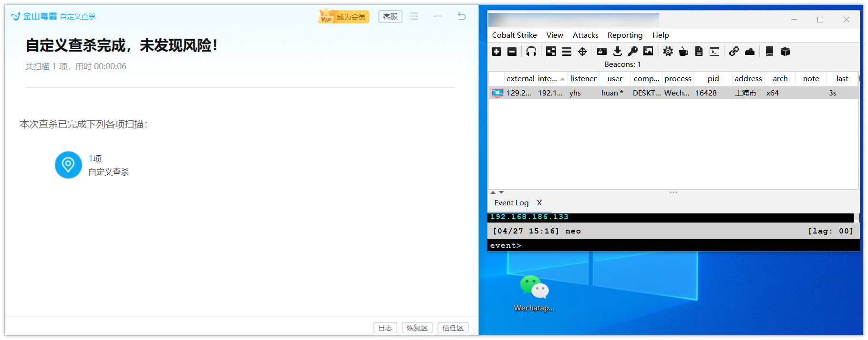Switch to the pivot graph view icon
The height and width of the screenshot is (340, 868).
(551, 52)
